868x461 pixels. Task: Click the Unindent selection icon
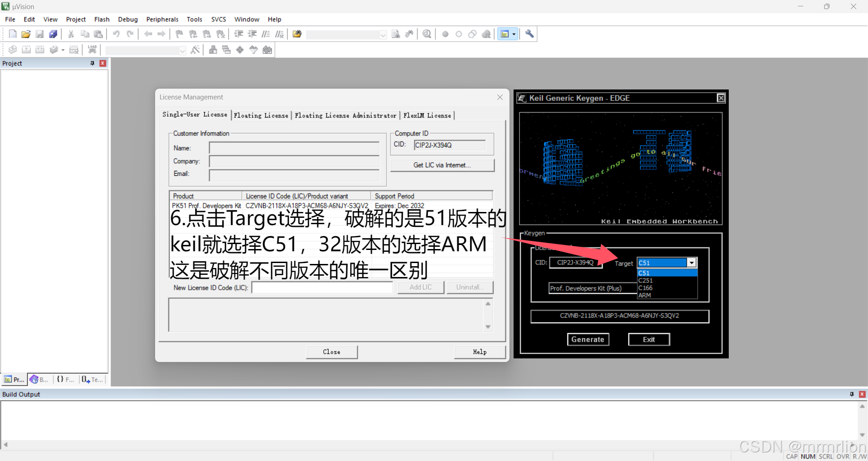point(252,34)
